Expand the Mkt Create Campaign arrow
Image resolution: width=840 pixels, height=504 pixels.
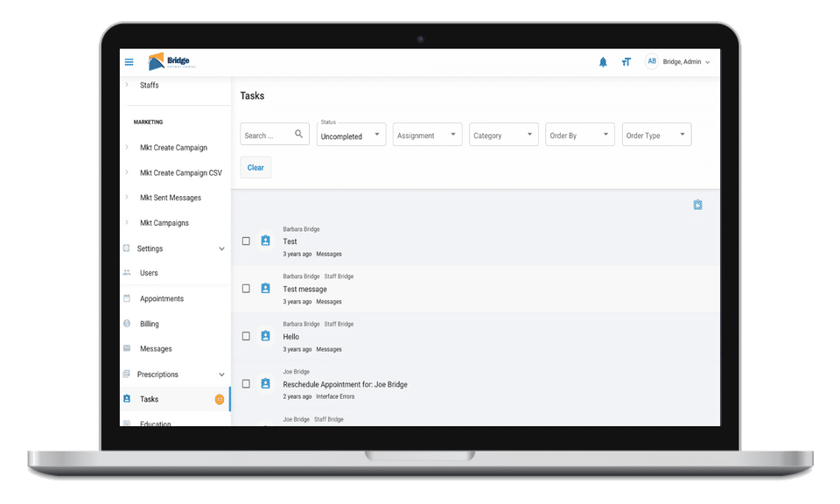pos(127,147)
